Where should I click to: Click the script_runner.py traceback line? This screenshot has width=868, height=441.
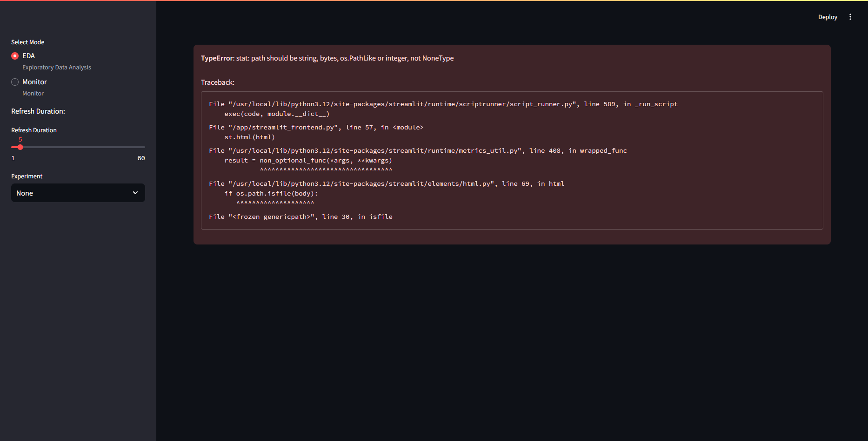click(x=443, y=104)
